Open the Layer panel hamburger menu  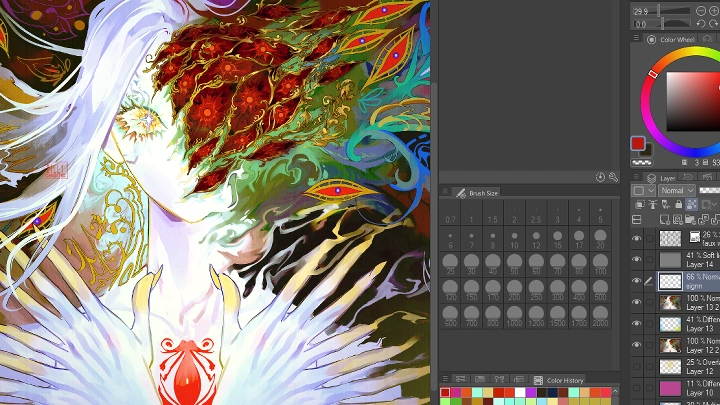click(636, 177)
